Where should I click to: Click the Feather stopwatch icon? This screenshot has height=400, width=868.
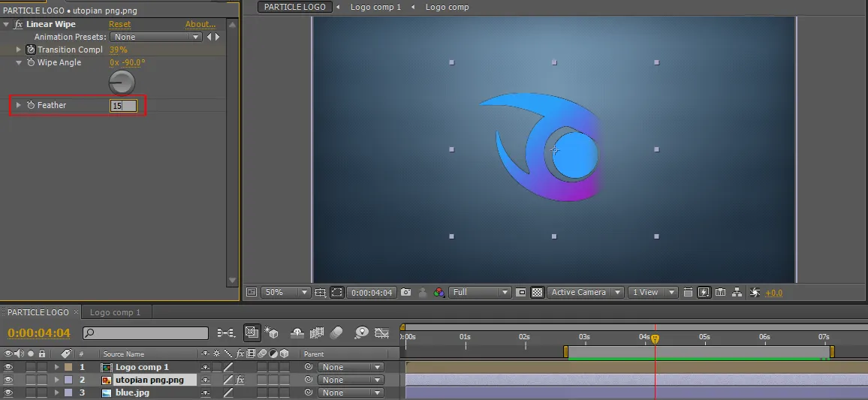(x=31, y=105)
